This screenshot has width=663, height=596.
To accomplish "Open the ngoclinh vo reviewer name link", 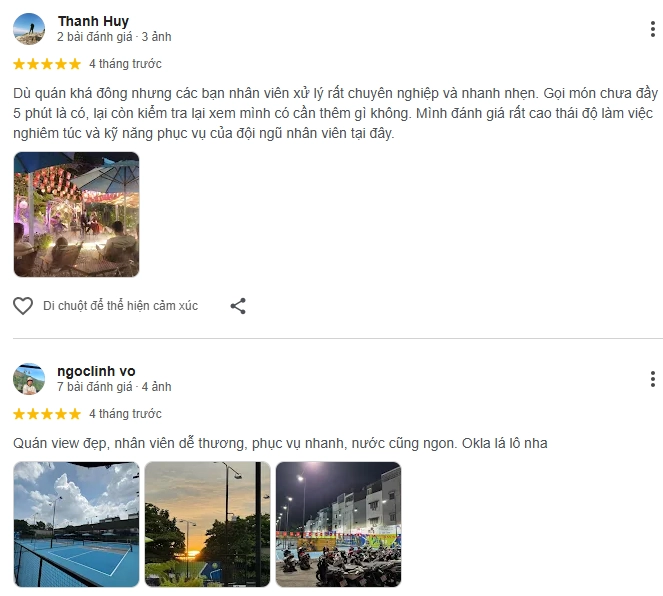I will point(96,371).
